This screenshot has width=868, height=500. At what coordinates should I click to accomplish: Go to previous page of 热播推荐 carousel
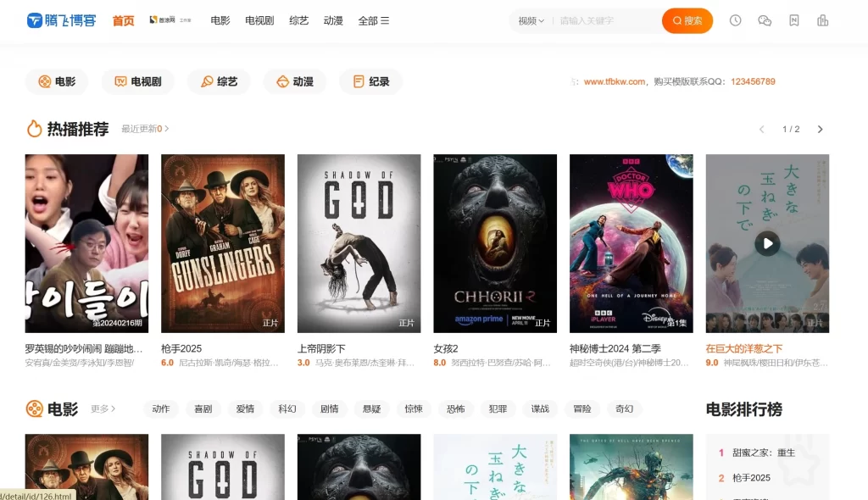pyautogui.click(x=762, y=129)
